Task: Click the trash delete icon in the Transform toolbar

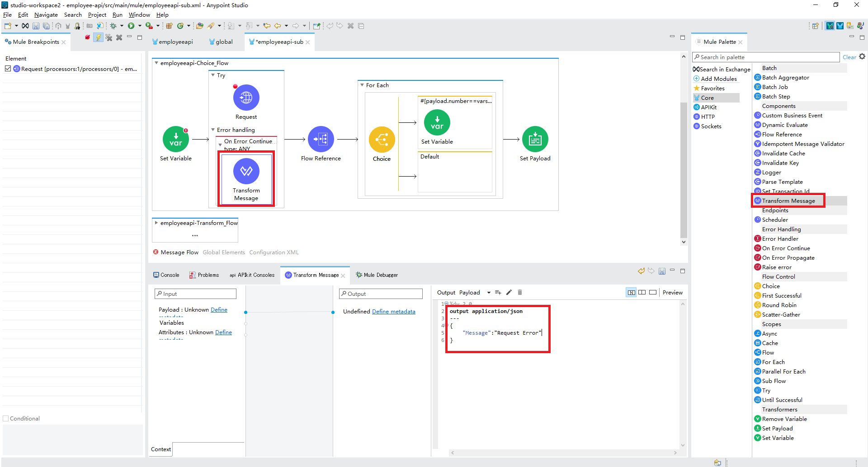Action: click(520, 292)
